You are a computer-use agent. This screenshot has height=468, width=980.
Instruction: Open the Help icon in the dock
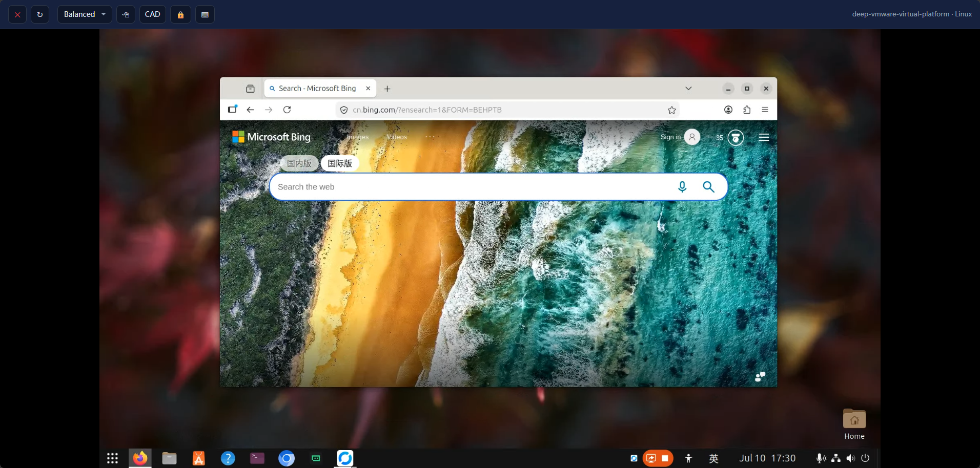tap(228, 458)
